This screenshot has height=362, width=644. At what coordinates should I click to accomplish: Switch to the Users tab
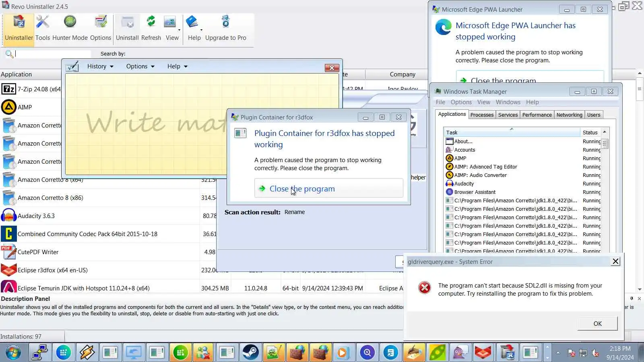tap(594, 115)
